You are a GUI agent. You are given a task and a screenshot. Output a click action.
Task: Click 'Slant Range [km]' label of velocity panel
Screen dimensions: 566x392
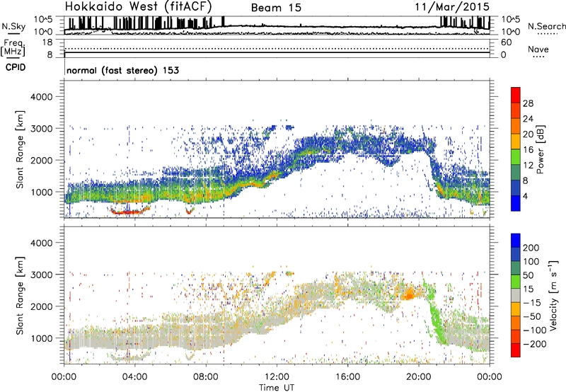click(x=20, y=296)
